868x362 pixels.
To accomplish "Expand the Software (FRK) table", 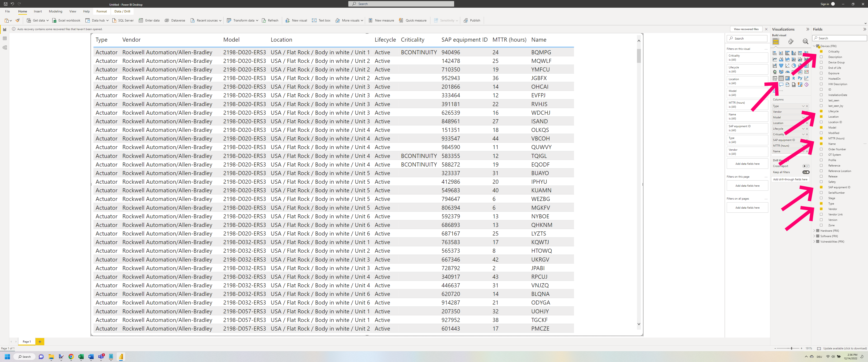I will click(814, 236).
